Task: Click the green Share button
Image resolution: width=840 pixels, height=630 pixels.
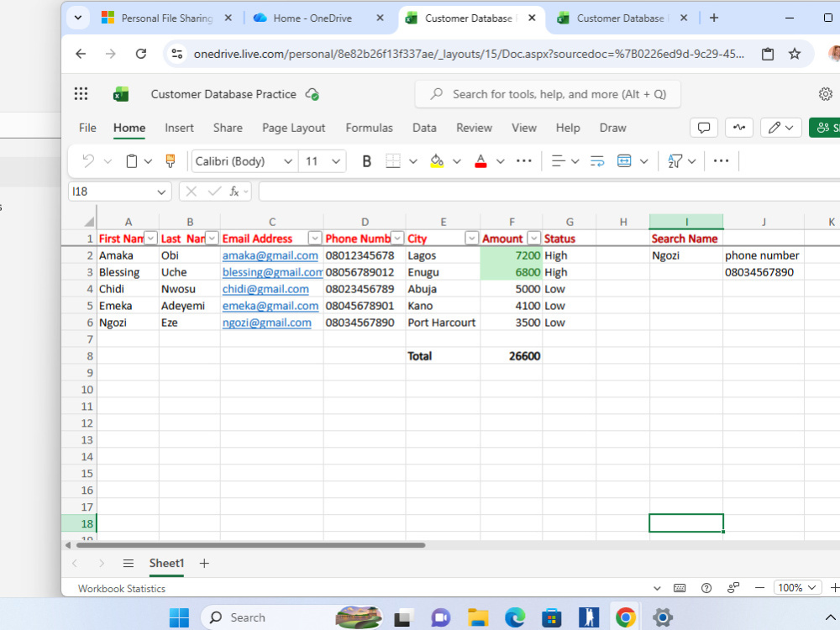Action: tap(825, 128)
